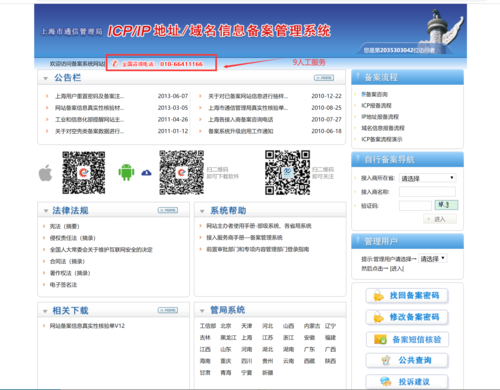
Task: Click 黑龙江 in 管局系统 list
Action: pyautogui.click(x=228, y=338)
